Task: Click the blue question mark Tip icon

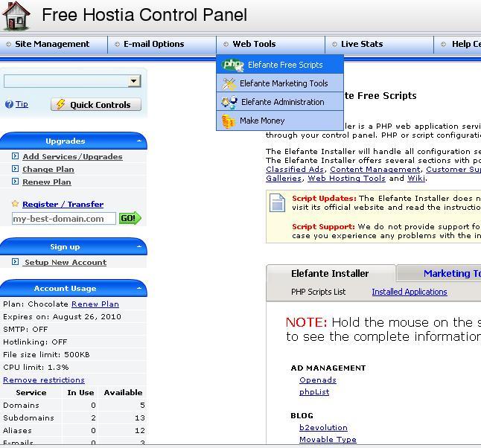Action: 9,104
